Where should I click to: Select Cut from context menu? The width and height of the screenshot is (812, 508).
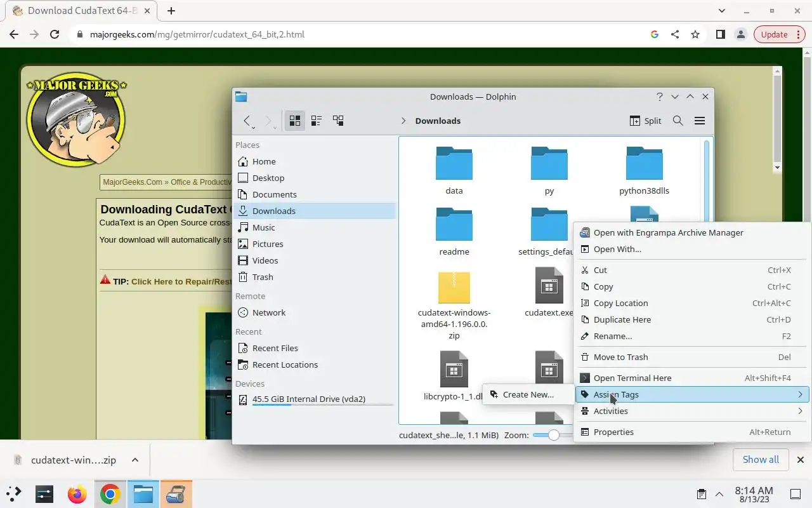[692, 270]
